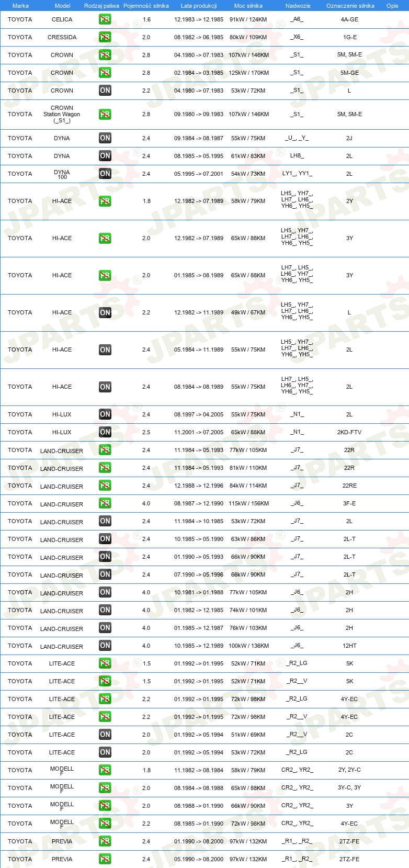Click the PB icon in the MODELL F 3Y-C, 3Y row

[105, 788]
